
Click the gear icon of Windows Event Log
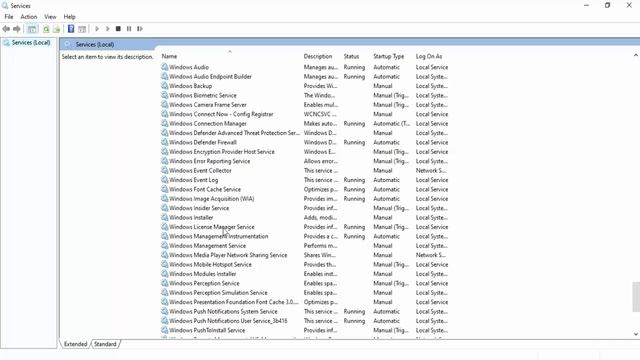(164, 180)
